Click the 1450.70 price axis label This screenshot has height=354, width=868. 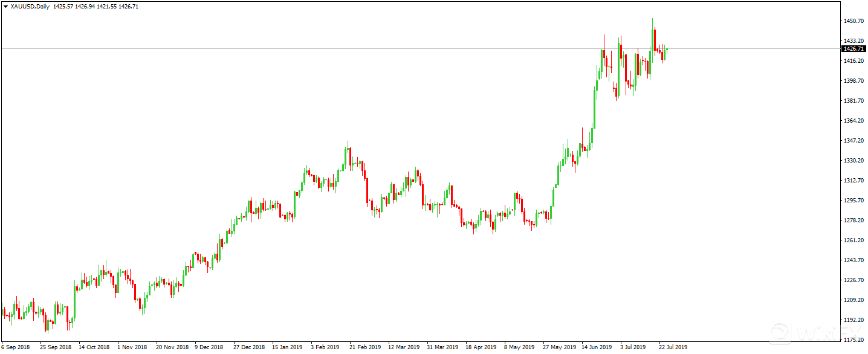853,21
